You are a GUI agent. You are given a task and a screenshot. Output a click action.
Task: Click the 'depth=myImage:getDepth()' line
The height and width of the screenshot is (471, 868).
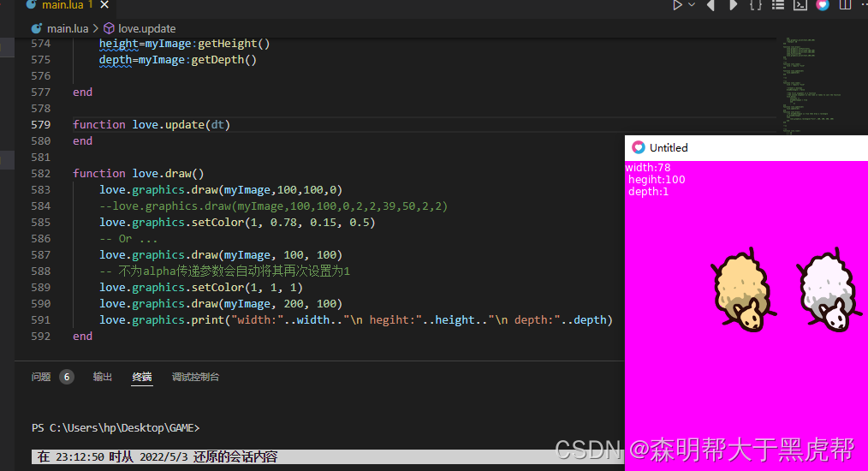(x=178, y=59)
